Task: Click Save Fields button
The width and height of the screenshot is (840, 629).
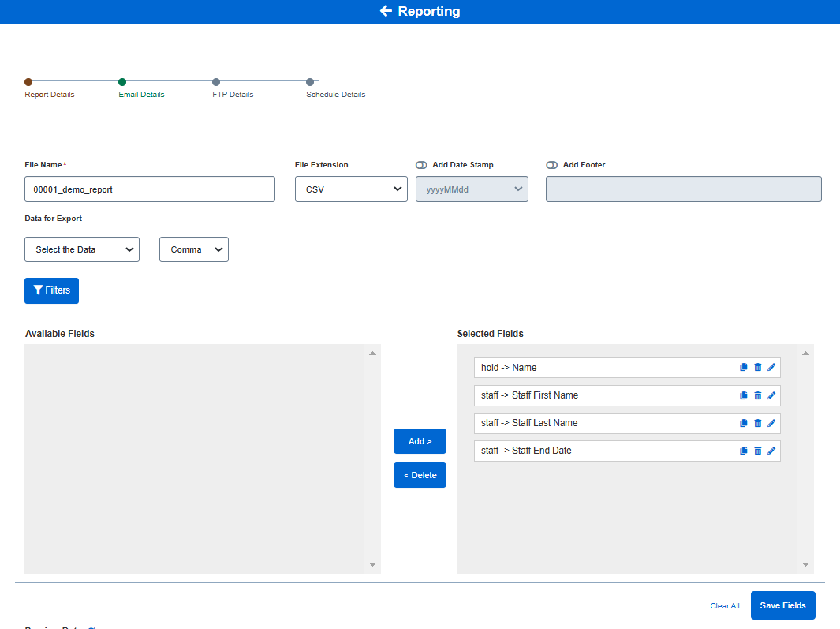Action: point(782,605)
